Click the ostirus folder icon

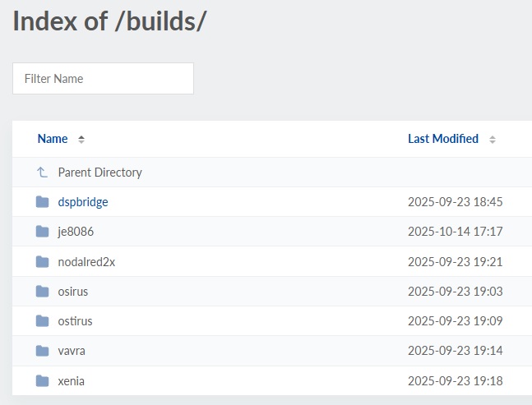click(43, 321)
